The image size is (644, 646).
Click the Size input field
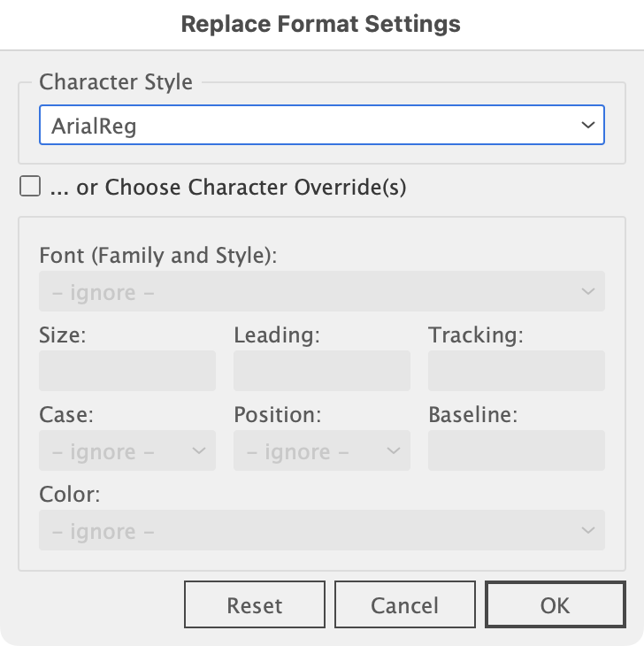coord(127,371)
